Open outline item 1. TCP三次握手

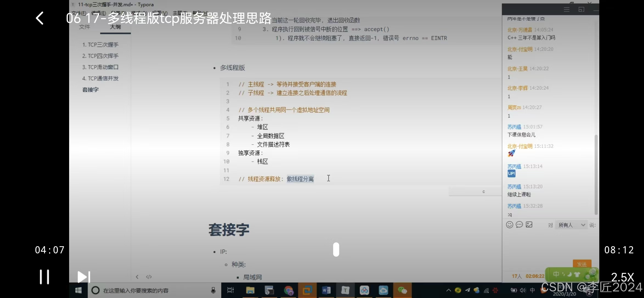[x=100, y=45]
